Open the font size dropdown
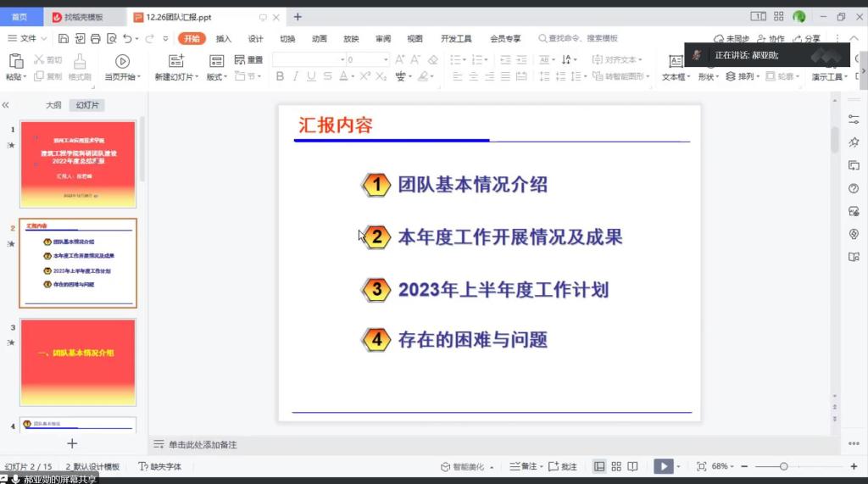The image size is (868, 484). click(x=386, y=59)
